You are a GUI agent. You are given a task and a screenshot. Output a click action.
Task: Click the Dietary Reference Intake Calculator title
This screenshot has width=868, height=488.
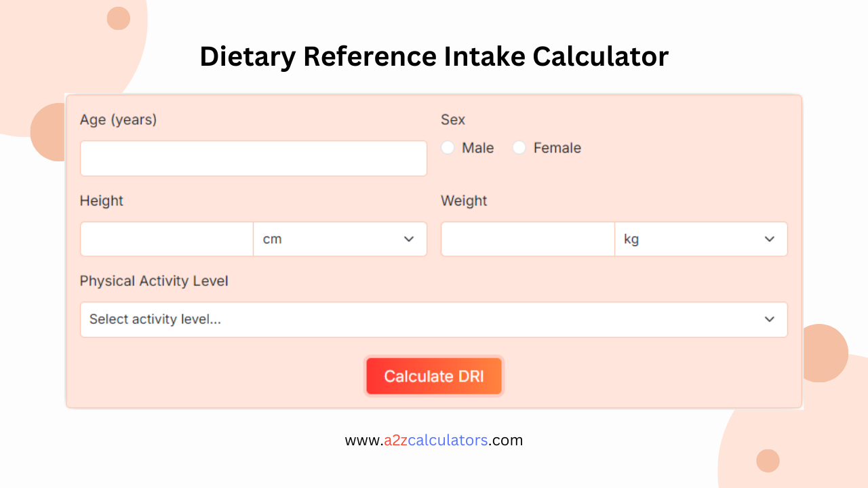point(434,57)
